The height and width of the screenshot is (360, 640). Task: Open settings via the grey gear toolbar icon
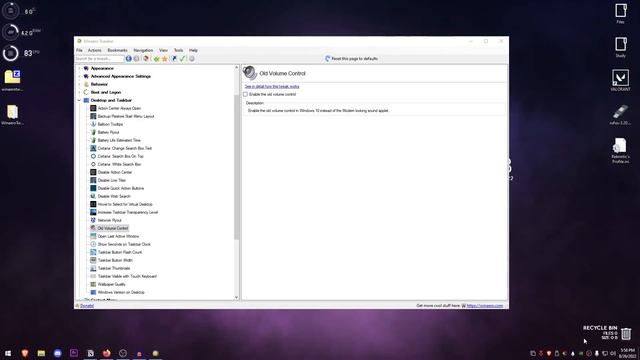pos(191,59)
